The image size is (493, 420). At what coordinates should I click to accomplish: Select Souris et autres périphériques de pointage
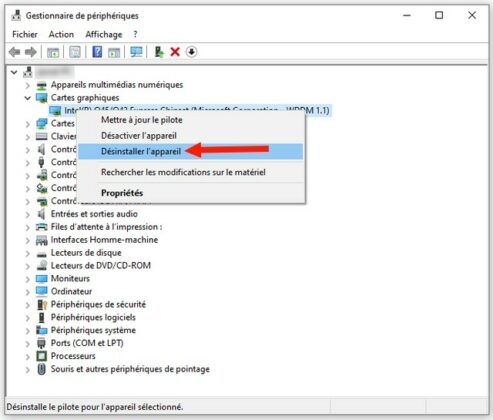(130, 369)
